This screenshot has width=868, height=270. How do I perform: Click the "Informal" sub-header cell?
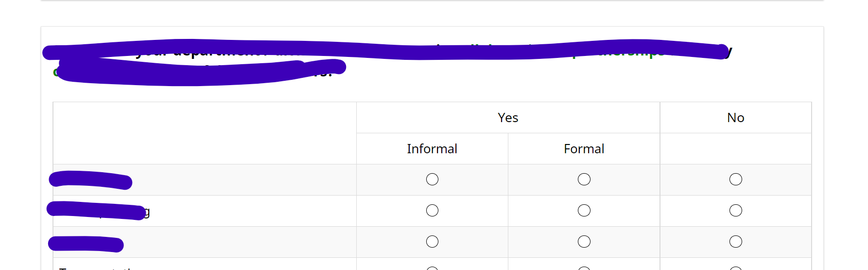(432, 149)
